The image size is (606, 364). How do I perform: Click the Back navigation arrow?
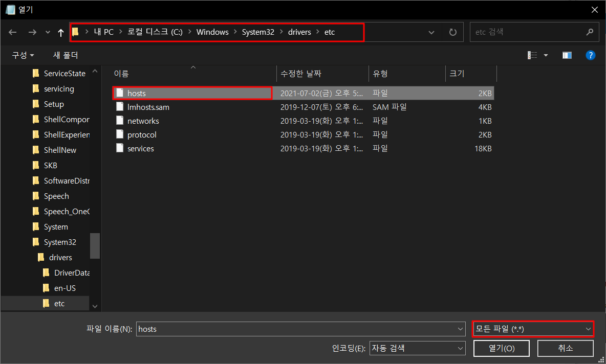pyautogui.click(x=13, y=32)
